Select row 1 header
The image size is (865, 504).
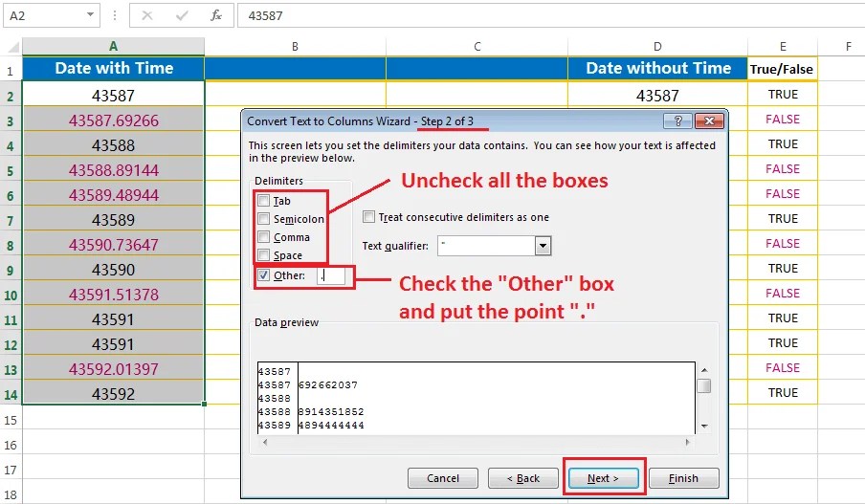(11, 71)
